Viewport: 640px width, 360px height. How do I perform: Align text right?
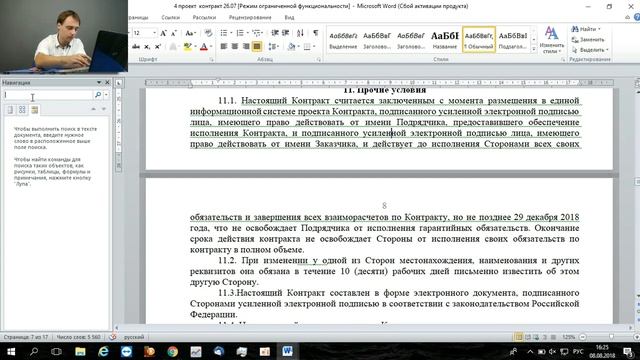(246, 47)
